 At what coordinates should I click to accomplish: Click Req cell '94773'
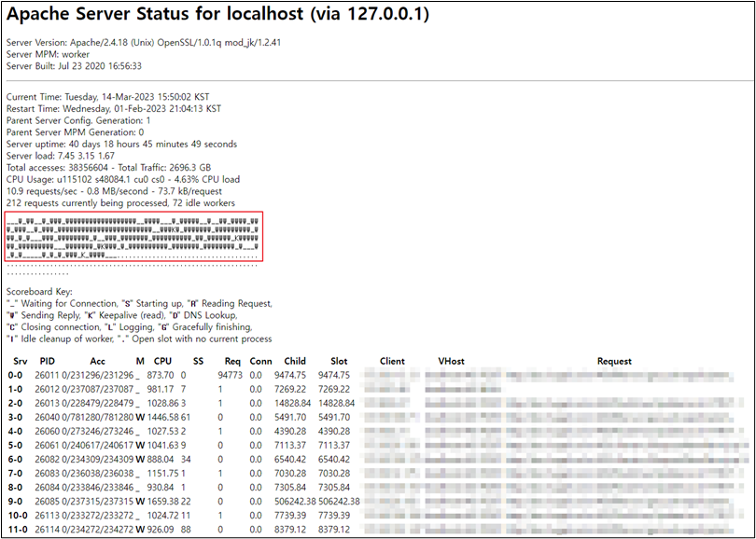click(x=230, y=375)
